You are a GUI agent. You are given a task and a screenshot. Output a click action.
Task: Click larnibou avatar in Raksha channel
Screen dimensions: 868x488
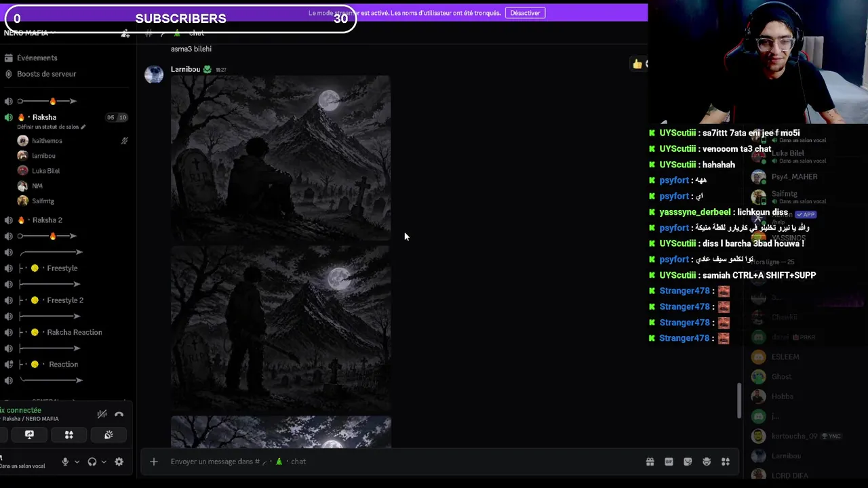tap(23, 156)
